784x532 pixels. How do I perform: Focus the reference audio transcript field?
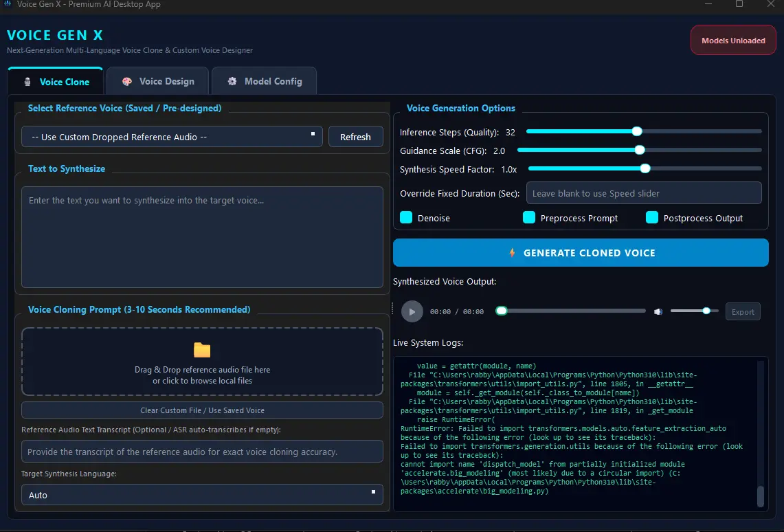pyautogui.click(x=202, y=452)
